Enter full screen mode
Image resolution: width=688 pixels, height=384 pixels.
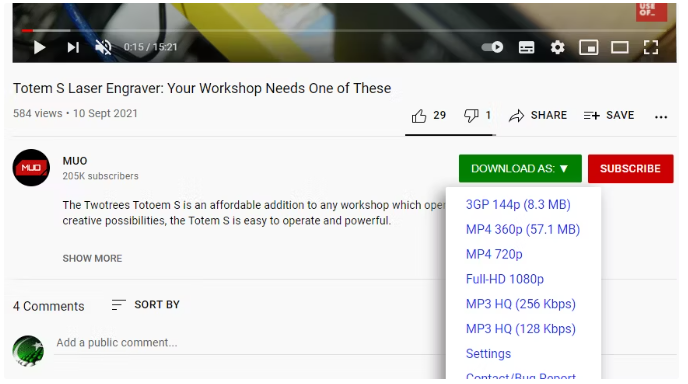651,47
